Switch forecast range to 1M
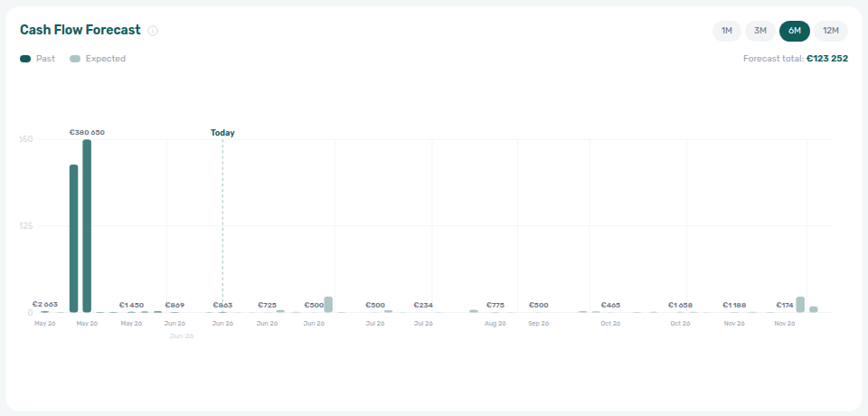Image resolution: width=868 pixels, height=416 pixels. pos(727,31)
